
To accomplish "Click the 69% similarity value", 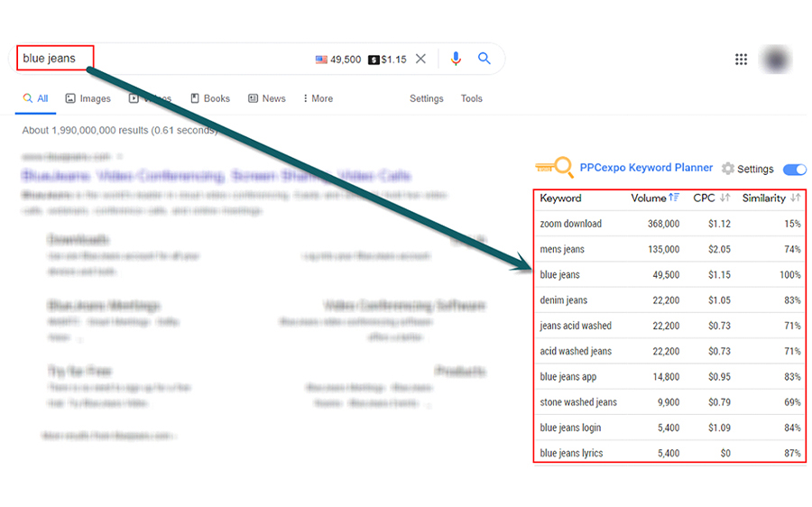I will tap(792, 401).
